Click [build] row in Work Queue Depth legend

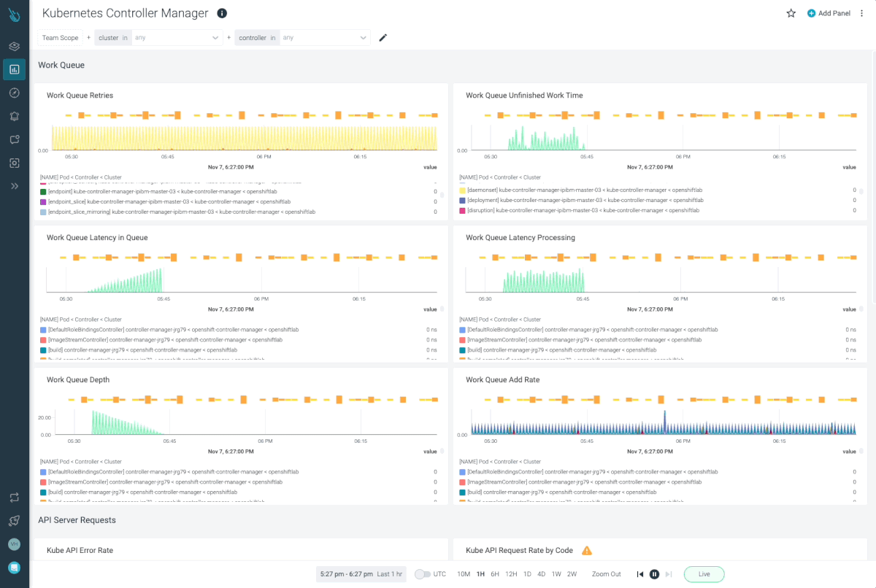239,492
